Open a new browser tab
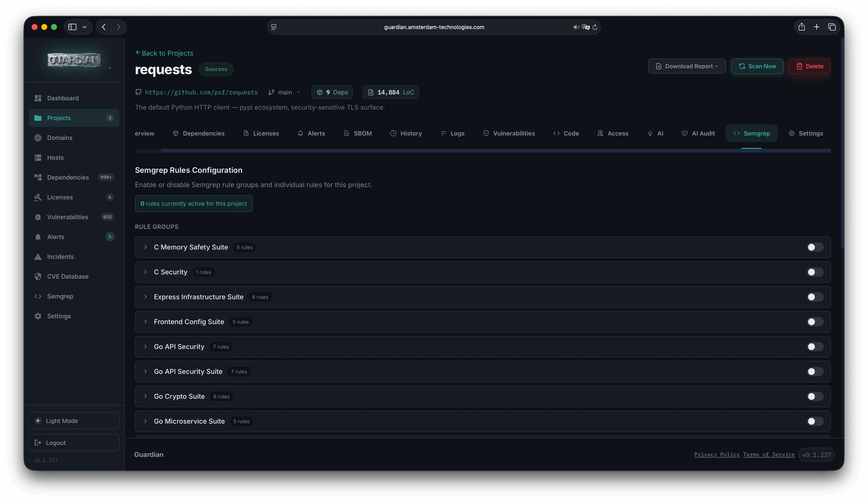This screenshot has height=502, width=868. [x=816, y=27]
